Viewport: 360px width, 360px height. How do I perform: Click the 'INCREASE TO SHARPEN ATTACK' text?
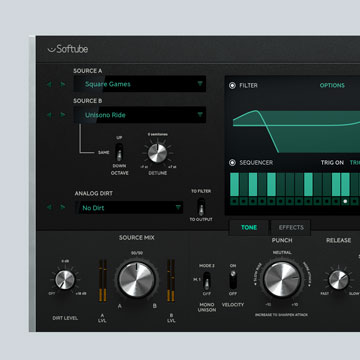(x=282, y=315)
